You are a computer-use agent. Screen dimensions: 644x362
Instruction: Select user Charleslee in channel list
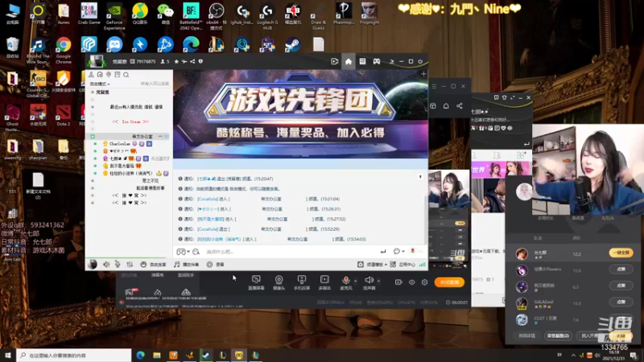click(119, 144)
